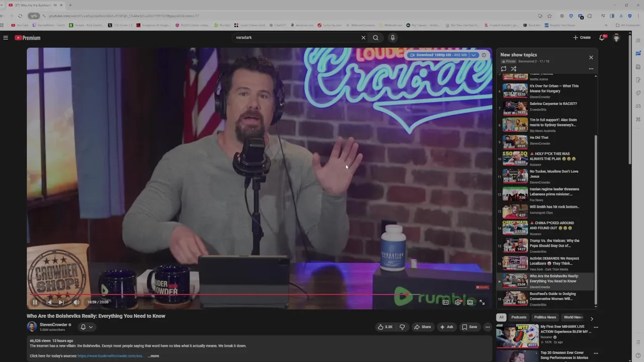Screen dimensions: 644x362
Task: Pause the video with the pause button
Action: (35, 302)
